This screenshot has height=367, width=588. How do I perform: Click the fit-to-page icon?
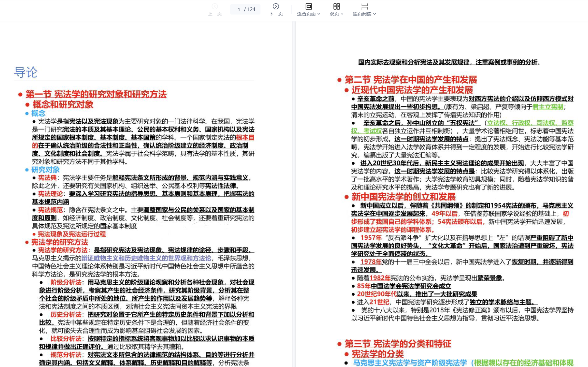(x=309, y=6)
